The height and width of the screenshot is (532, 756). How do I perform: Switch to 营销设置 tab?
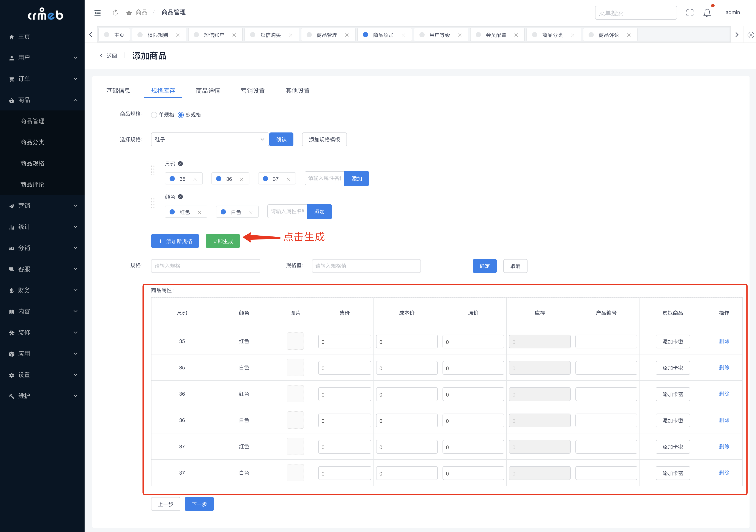click(x=253, y=91)
